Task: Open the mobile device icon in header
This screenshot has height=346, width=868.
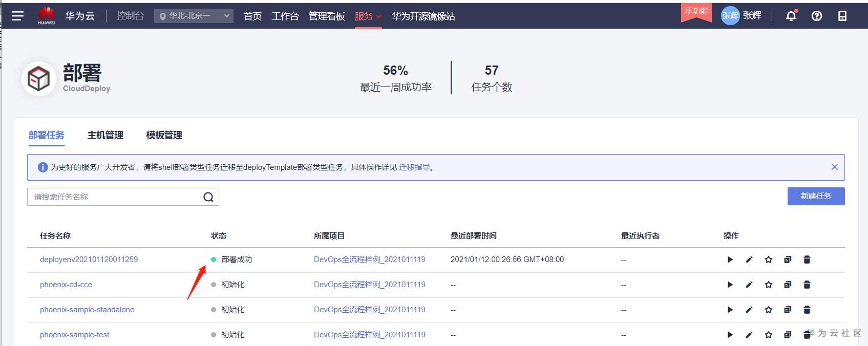Action: click(842, 16)
